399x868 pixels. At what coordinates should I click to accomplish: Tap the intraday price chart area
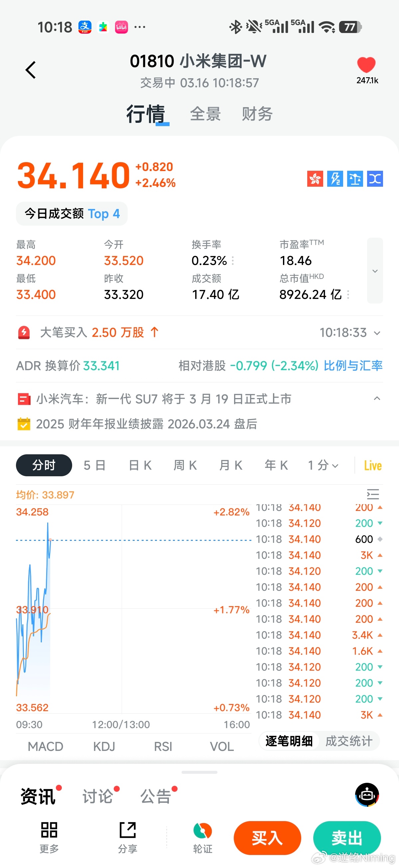pyautogui.click(x=133, y=609)
